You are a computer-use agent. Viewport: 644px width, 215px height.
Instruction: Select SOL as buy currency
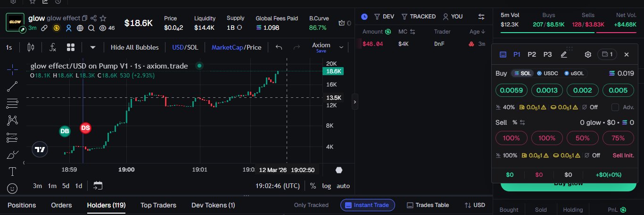coord(522,73)
